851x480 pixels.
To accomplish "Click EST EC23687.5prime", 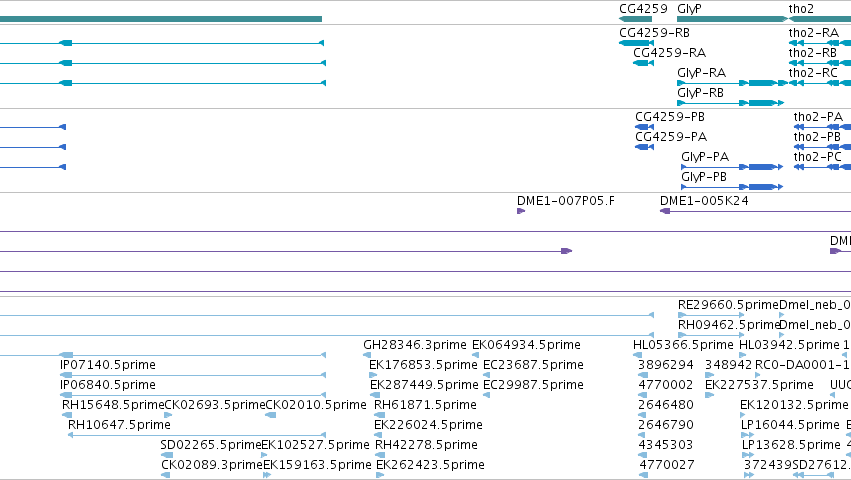I will 534,365.
